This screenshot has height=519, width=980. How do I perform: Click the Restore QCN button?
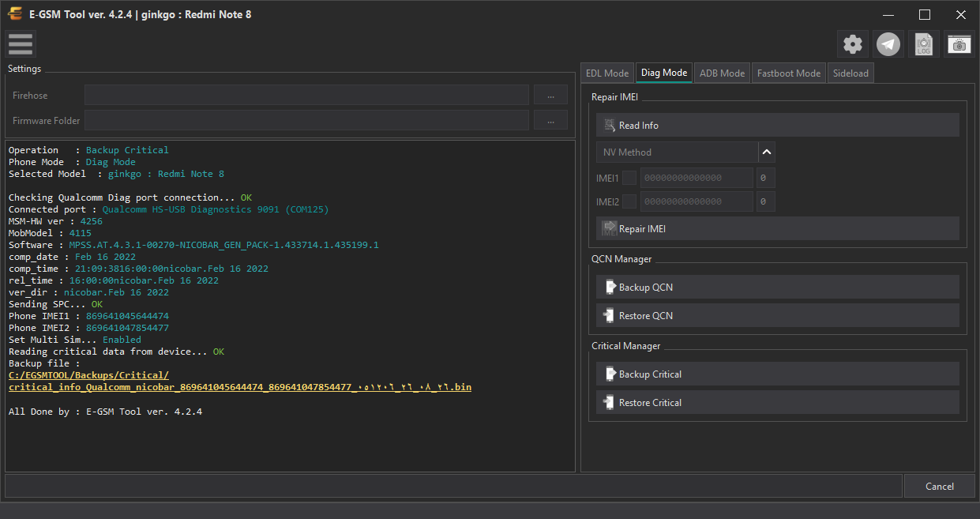click(x=778, y=315)
